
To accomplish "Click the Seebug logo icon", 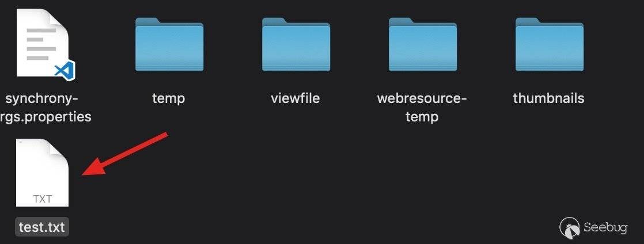I will (570, 227).
